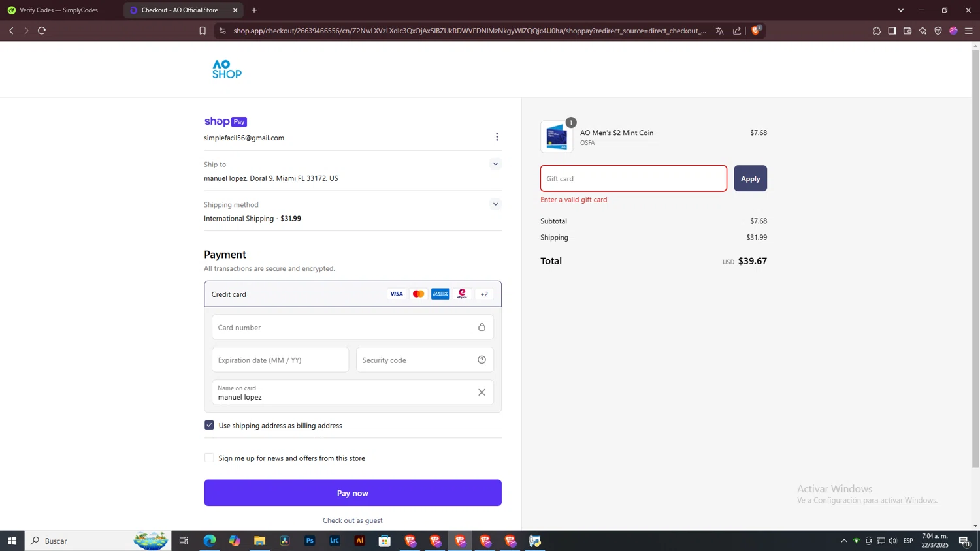Screen dimensions: 980x551
Task: Open the clock showing 7:04 a. m.
Action: click(935, 541)
